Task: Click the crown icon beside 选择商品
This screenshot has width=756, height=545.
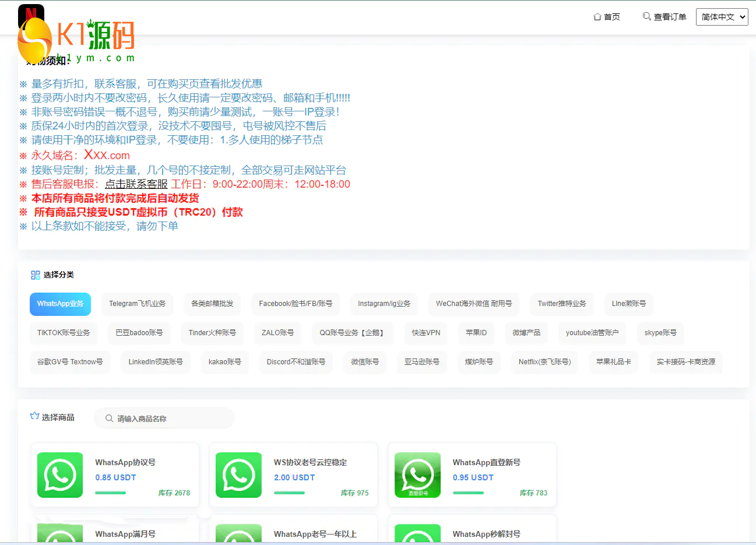Action: point(34,416)
